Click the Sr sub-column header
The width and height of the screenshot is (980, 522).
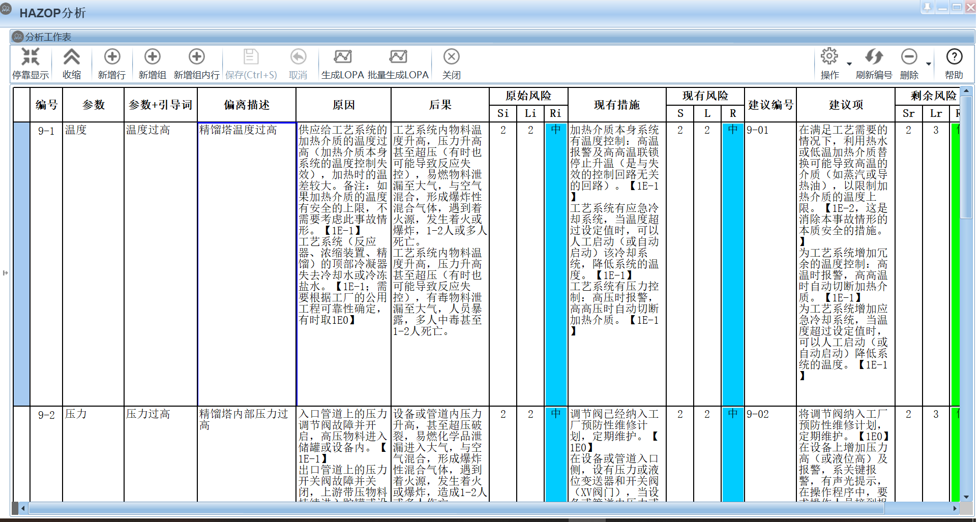(909, 113)
